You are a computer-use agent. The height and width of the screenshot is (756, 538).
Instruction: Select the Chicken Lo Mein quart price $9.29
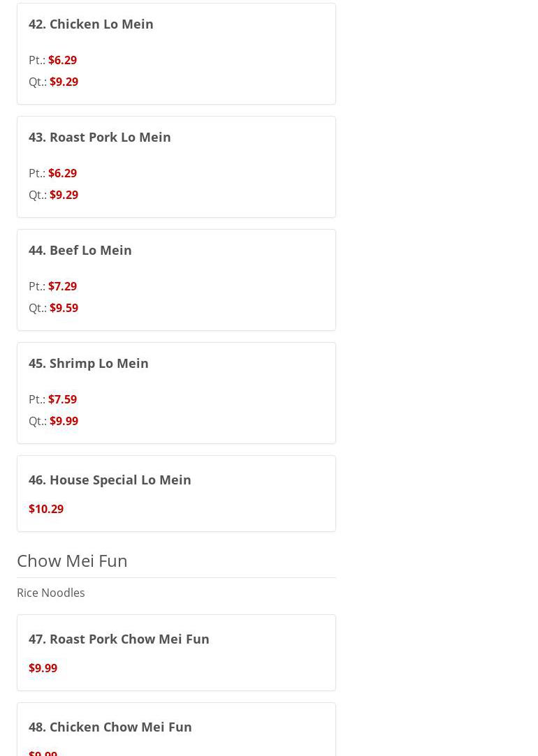tap(64, 82)
